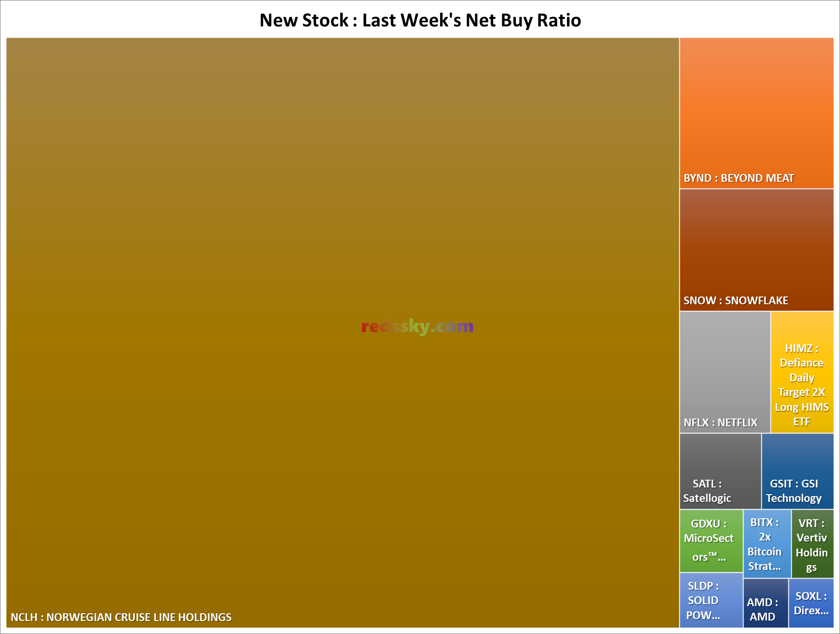Select the SLDP Solid Power tile
Viewport: 840px width, 634px height.
pos(711,600)
